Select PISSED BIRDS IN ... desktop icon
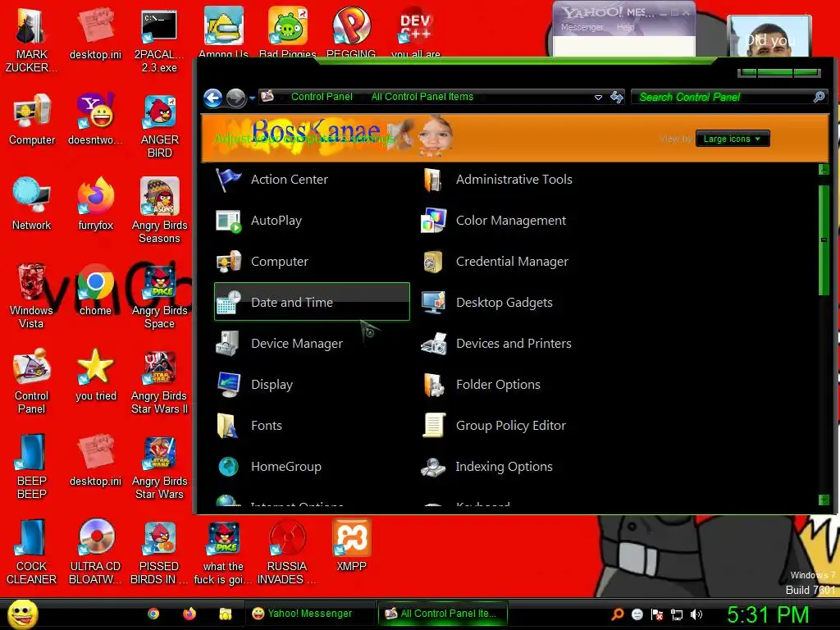Screen dimensions: 840x630 [x=159, y=552]
